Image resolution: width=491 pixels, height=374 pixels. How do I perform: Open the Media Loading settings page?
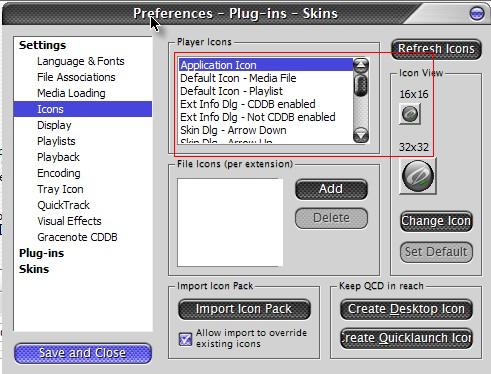click(x=71, y=93)
